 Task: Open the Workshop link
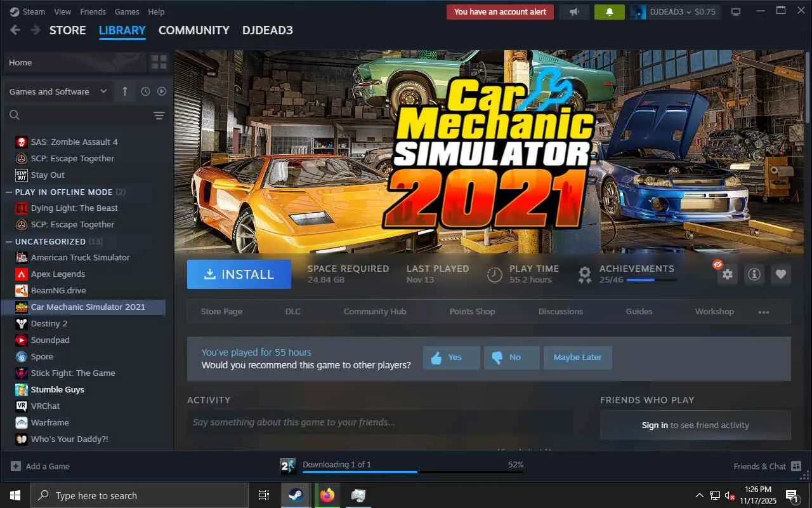tap(714, 312)
